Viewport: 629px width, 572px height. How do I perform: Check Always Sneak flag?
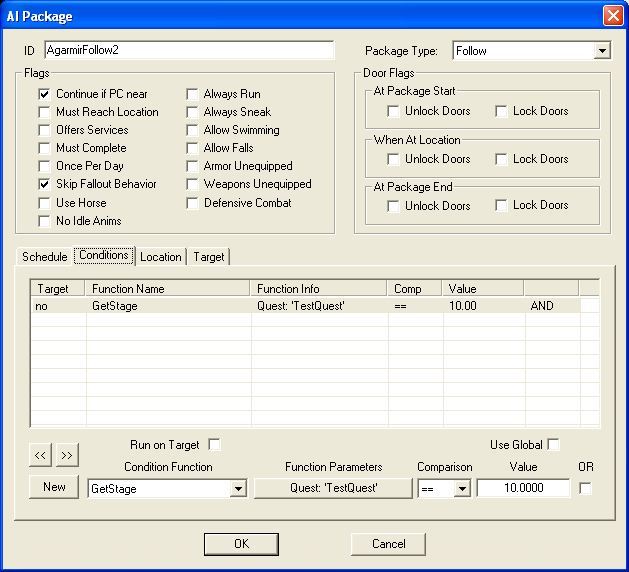192,112
